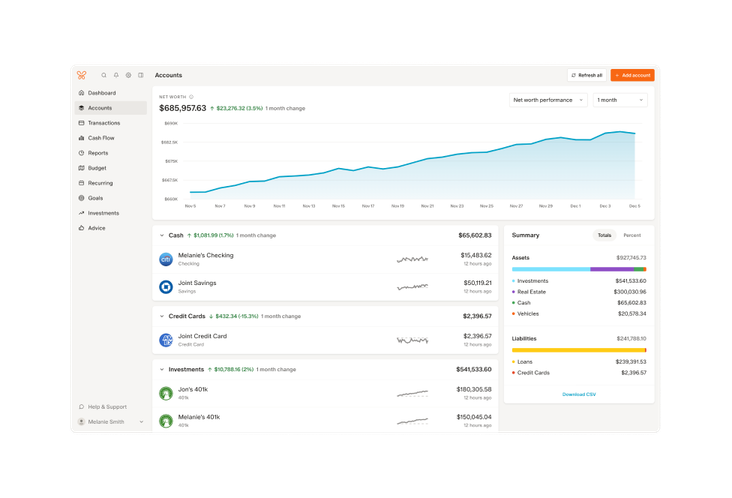
Task: Open Cash Flow in sidebar
Action: tap(111, 138)
